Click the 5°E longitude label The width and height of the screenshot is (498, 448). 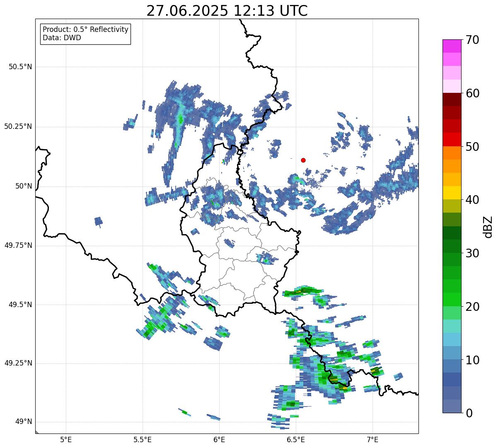(x=66, y=439)
